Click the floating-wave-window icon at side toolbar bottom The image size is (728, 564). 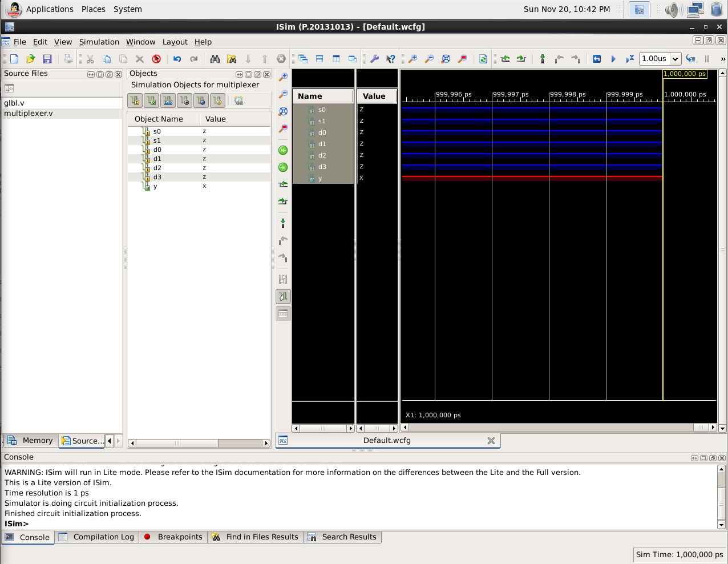click(x=283, y=313)
